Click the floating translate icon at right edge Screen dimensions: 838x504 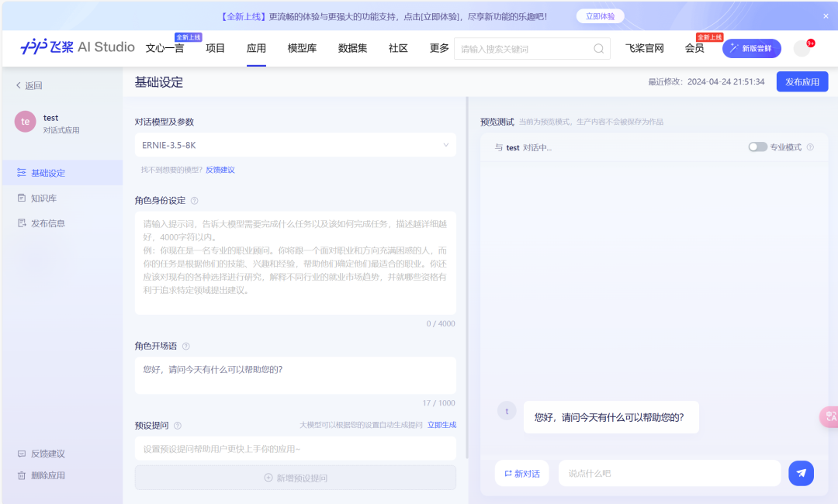point(830,416)
